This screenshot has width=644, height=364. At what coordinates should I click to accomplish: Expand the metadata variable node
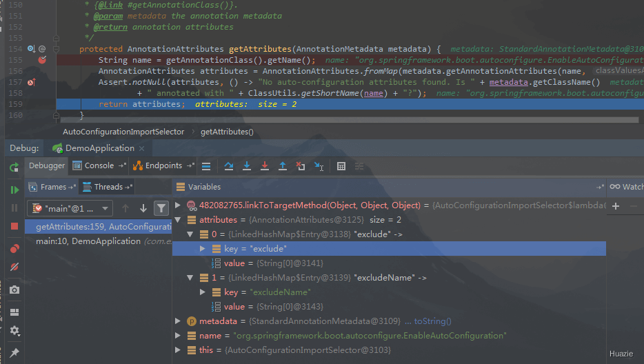[178, 321]
